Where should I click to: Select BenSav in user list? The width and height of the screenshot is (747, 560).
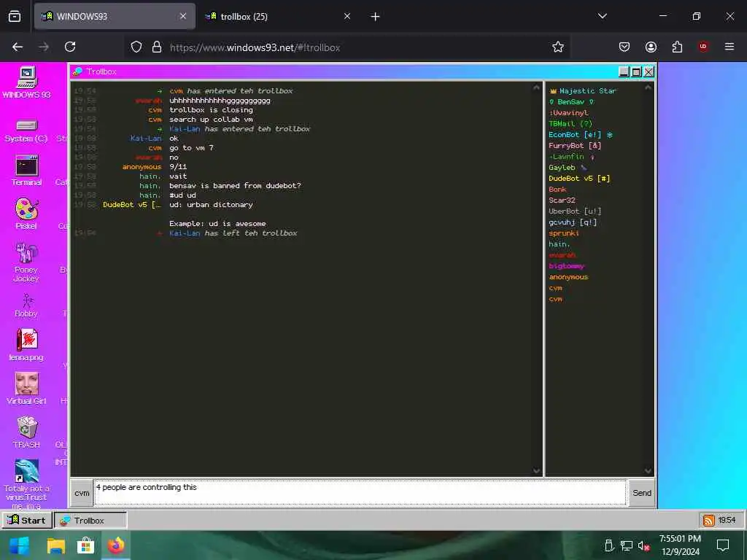pyautogui.click(x=571, y=102)
